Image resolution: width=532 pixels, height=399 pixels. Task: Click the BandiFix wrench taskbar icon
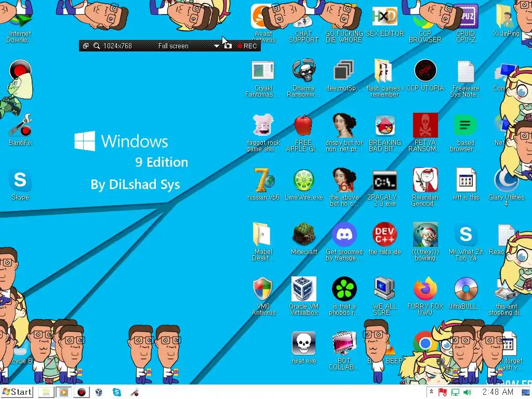click(x=135, y=392)
